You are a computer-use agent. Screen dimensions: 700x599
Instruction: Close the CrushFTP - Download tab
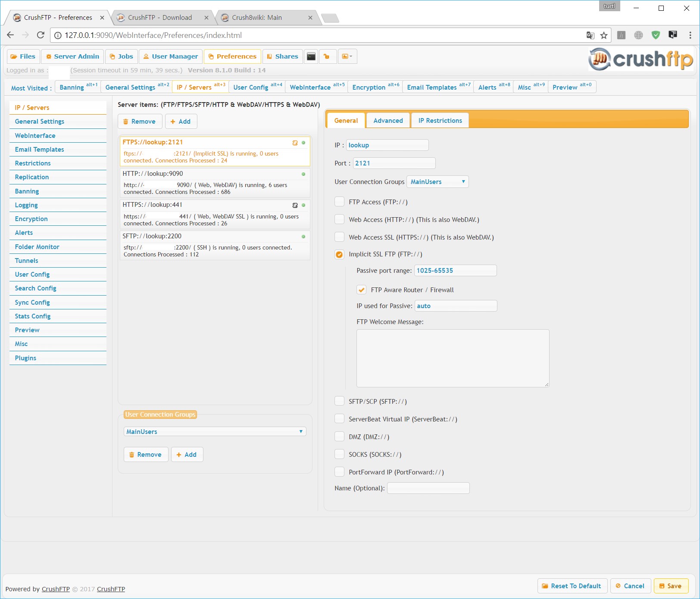(206, 18)
